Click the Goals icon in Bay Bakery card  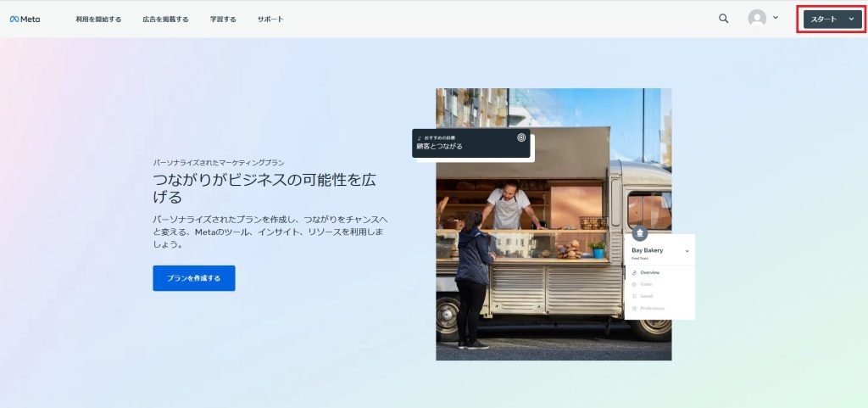[635, 284]
